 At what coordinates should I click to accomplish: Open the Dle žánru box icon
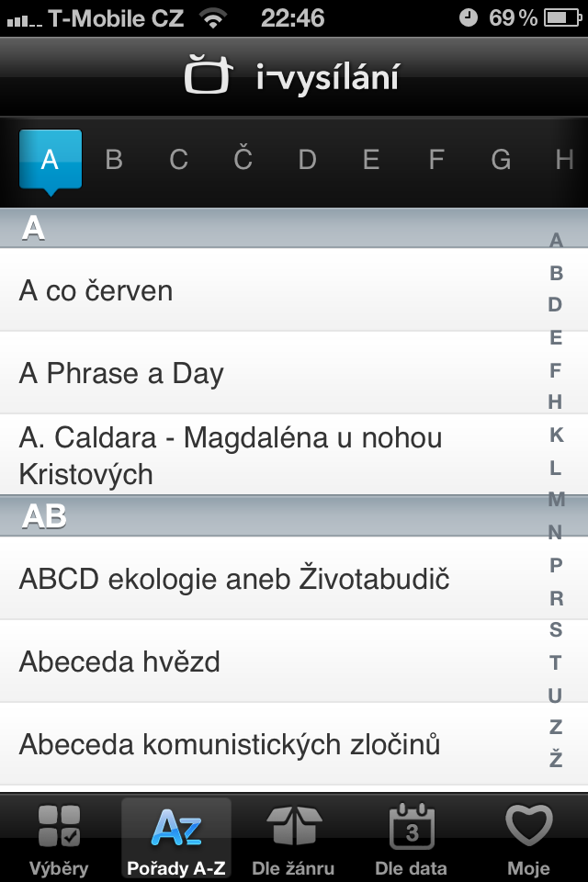click(x=293, y=824)
